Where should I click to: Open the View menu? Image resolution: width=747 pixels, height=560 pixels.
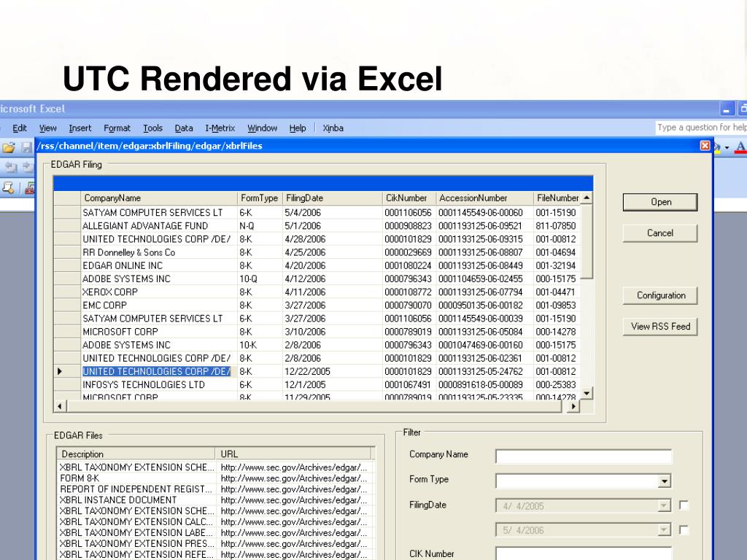[47, 128]
